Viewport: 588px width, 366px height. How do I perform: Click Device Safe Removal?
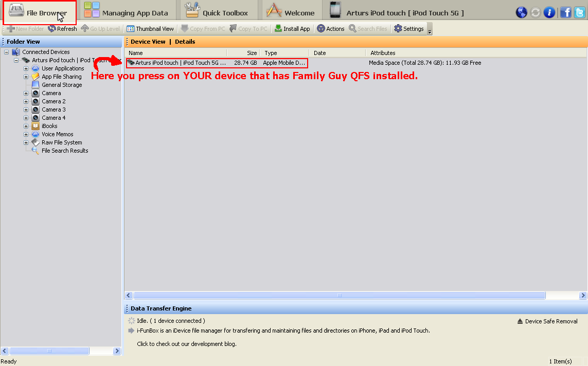tap(547, 321)
